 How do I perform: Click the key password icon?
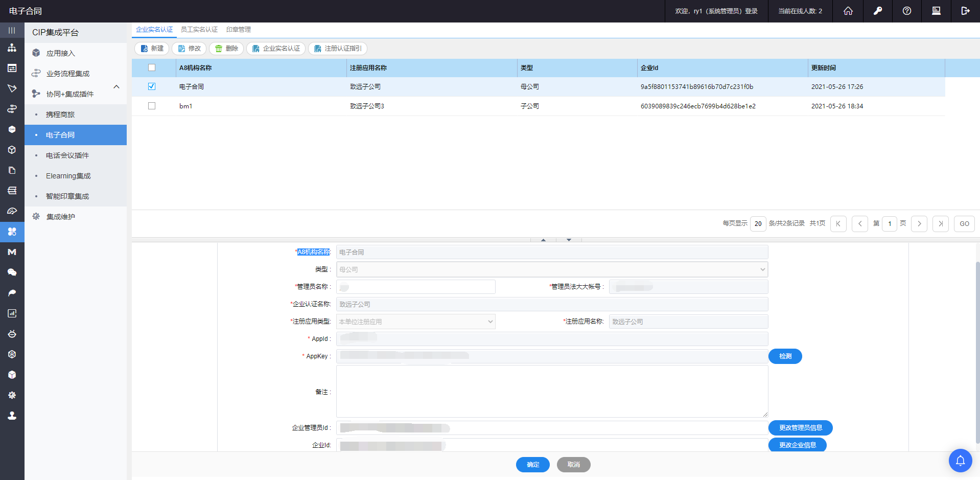(878, 11)
